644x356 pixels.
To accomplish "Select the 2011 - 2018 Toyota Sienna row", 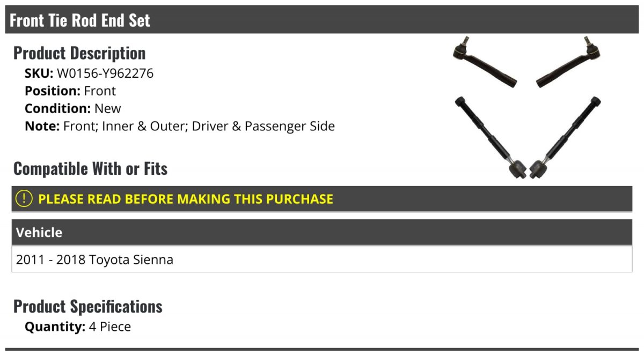I will [322, 259].
